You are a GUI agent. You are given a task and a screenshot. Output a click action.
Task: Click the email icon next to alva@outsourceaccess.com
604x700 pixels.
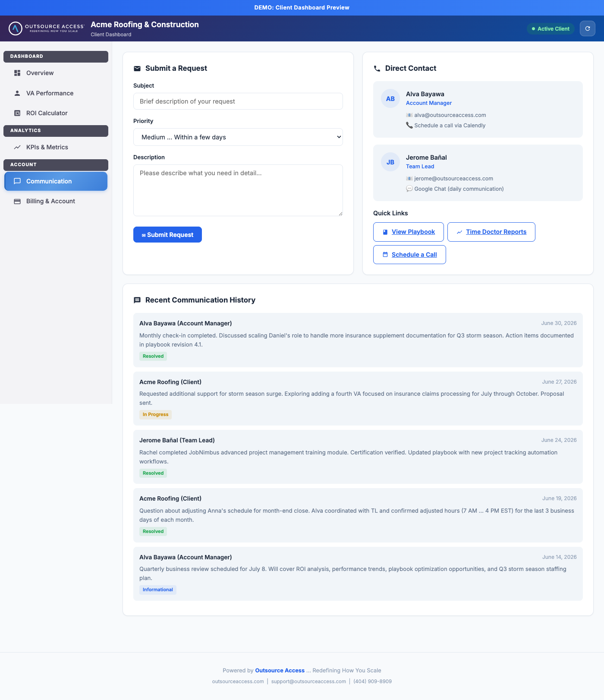tap(409, 115)
